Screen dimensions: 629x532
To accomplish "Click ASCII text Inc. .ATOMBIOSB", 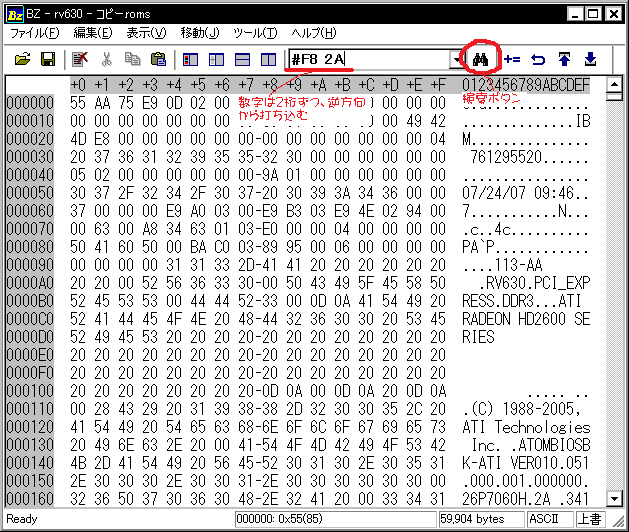I will 530,445.
